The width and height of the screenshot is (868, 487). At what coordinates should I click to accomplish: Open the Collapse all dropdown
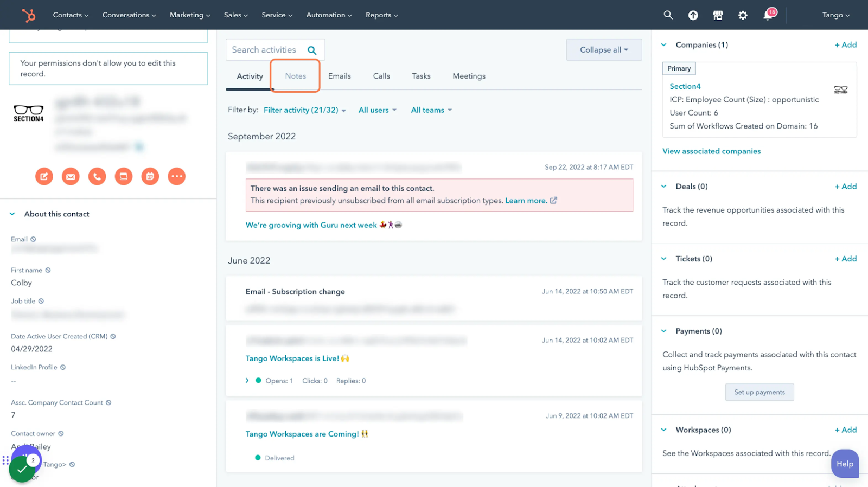tap(604, 50)
